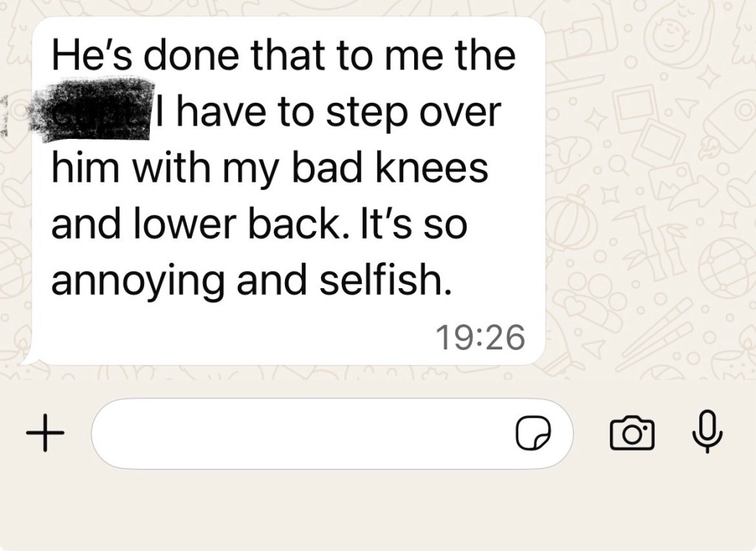Start a voice message with the microphone

pyautogui.click(x=707, y=431)
